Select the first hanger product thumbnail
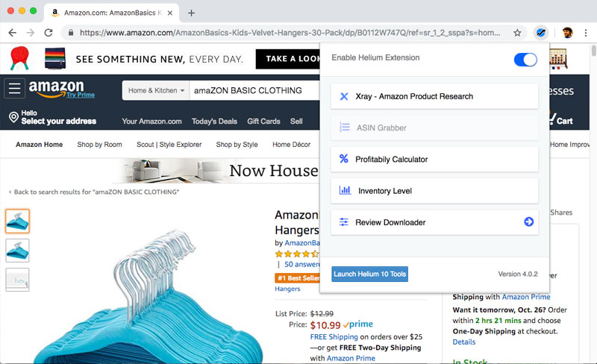The width and height of the screenshot is (597, 364). (x=17, y=222)
